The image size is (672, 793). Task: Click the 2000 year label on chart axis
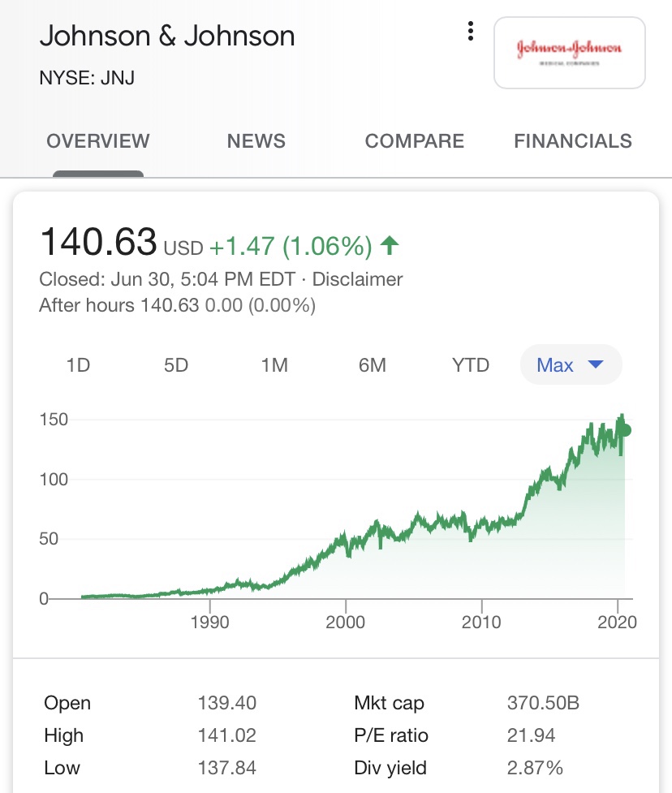pos(347,623)
